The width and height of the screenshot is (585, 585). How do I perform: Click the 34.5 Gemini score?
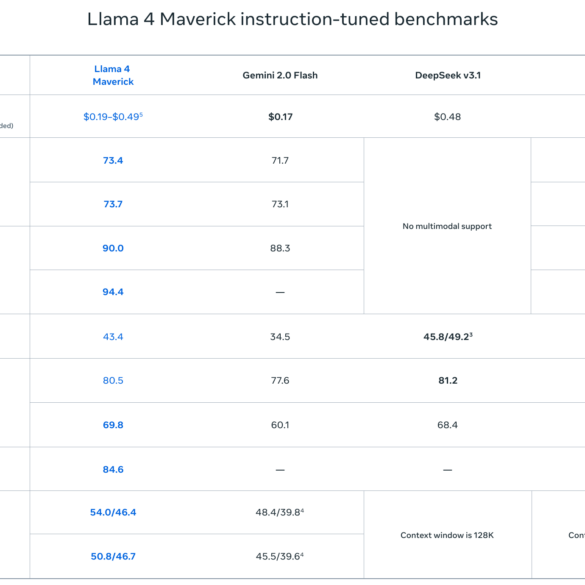coord(280,337)
